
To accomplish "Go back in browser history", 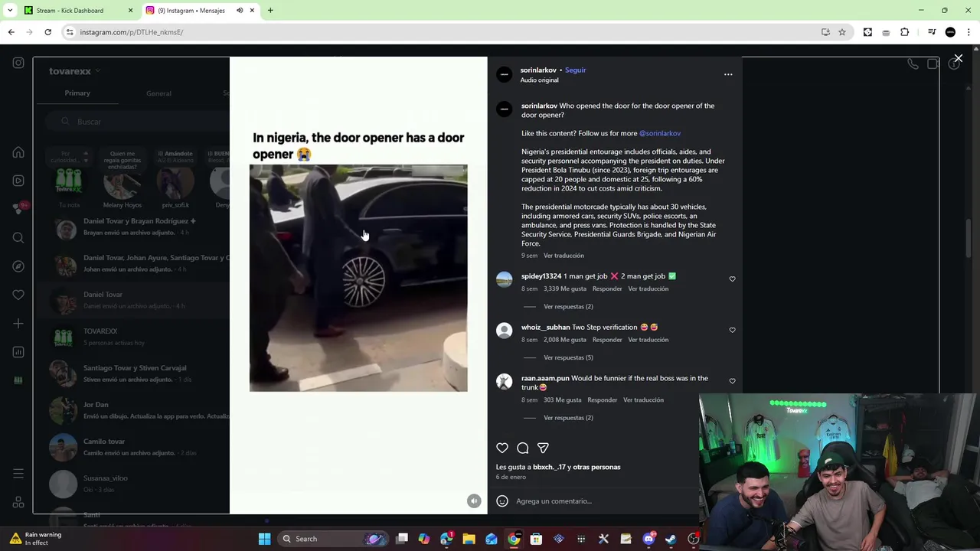I will point(11,32).
